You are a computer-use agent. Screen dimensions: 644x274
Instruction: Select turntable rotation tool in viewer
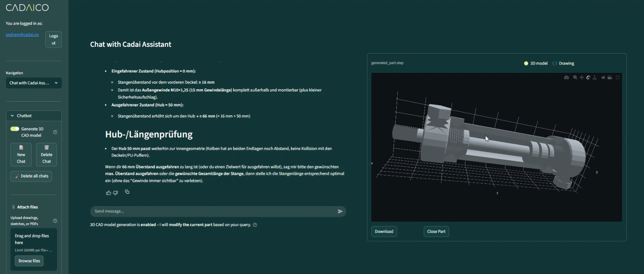point(595,77)
